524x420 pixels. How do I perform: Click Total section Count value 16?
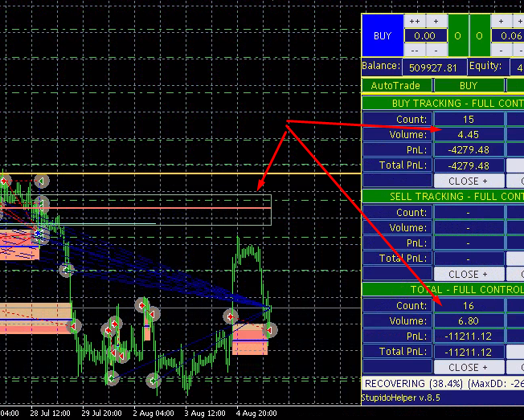pyautogui.click(x=469, y=305)
